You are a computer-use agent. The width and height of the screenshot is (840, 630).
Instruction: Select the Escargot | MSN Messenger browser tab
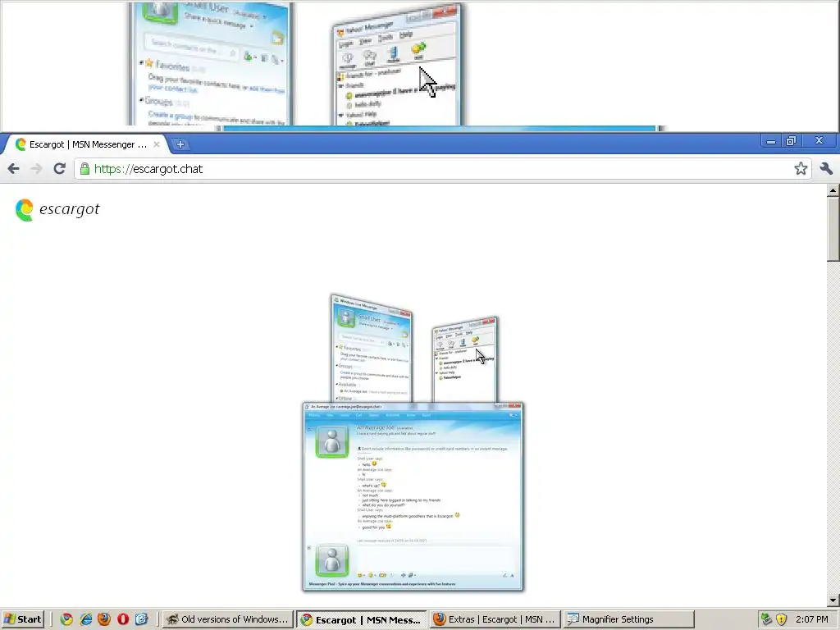pos(87,144)
